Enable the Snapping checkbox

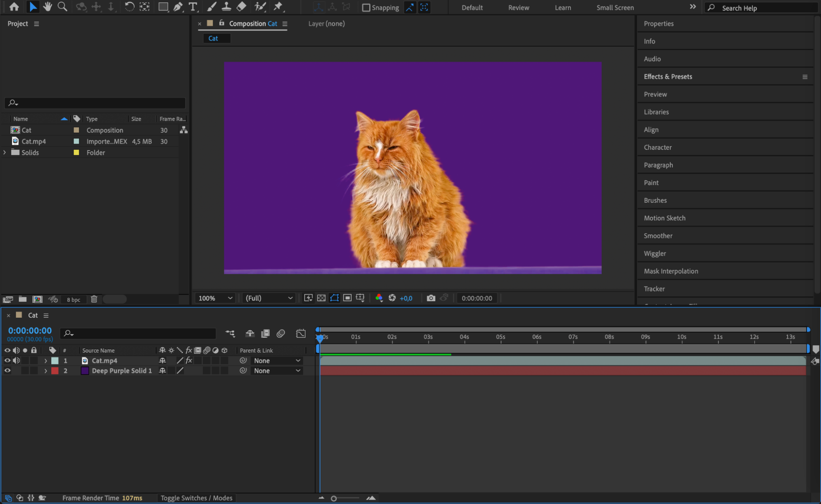(366, 7)
